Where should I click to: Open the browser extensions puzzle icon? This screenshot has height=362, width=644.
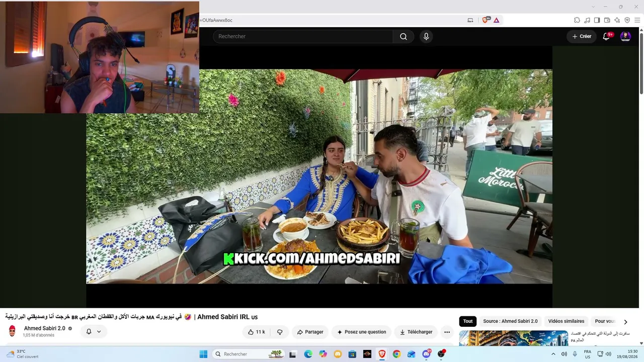577,20
